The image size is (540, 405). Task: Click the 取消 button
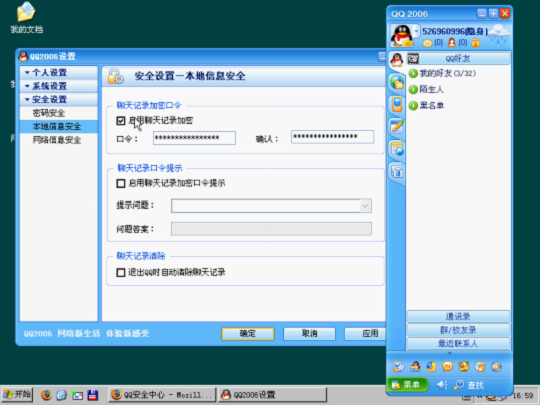(309, 333)
